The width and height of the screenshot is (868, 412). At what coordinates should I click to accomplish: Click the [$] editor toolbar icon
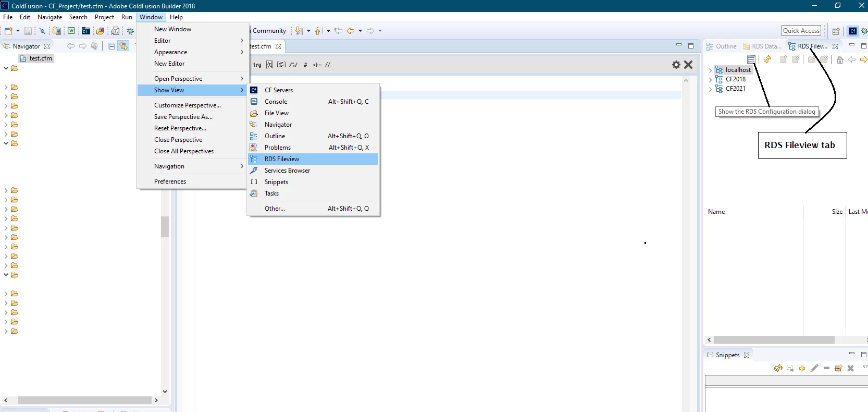click(x=281, y=65)
